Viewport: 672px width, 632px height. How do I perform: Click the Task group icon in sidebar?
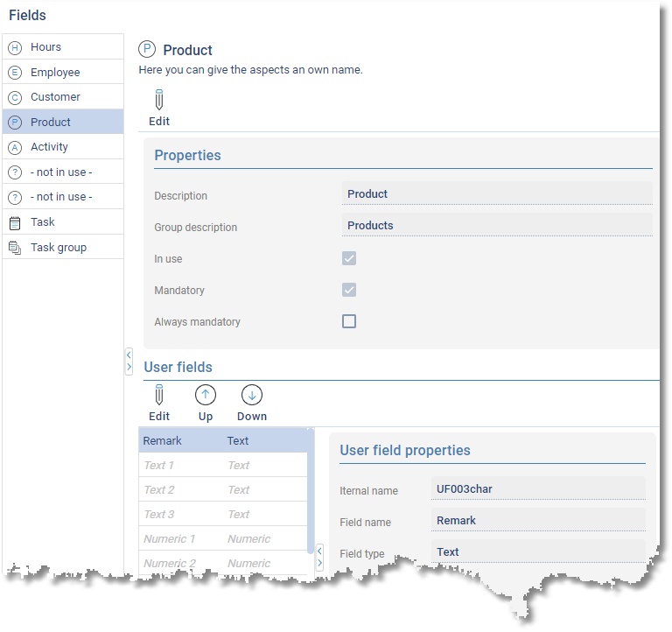point(15,248)
